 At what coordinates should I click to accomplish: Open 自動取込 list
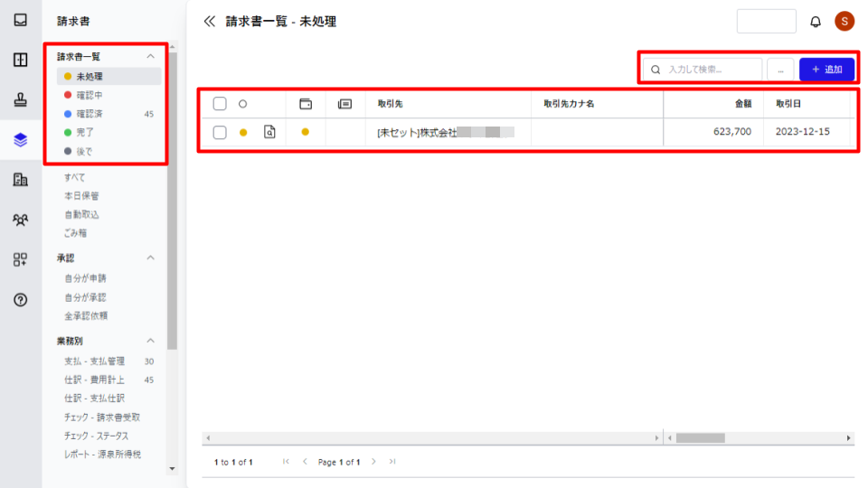point(81,215)
